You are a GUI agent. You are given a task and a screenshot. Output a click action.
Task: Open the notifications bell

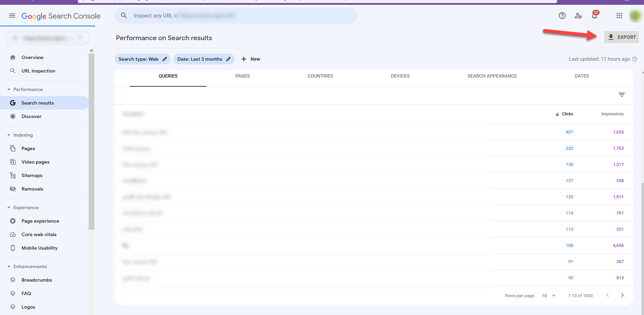[594, 16]
